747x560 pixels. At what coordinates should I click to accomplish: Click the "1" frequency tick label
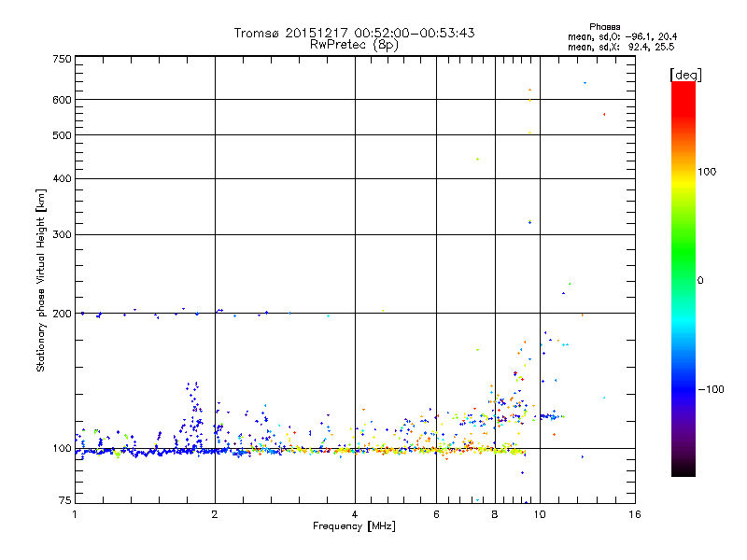coord(75,514)
